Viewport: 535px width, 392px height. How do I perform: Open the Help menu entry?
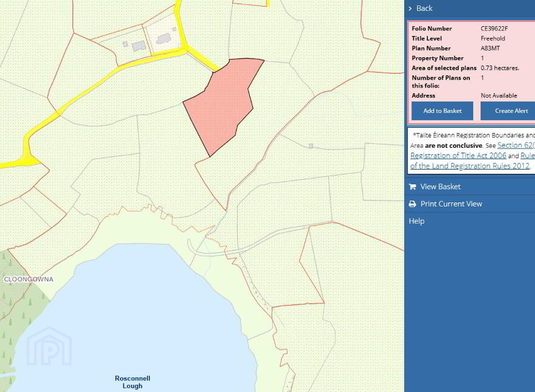pos(416,221)
